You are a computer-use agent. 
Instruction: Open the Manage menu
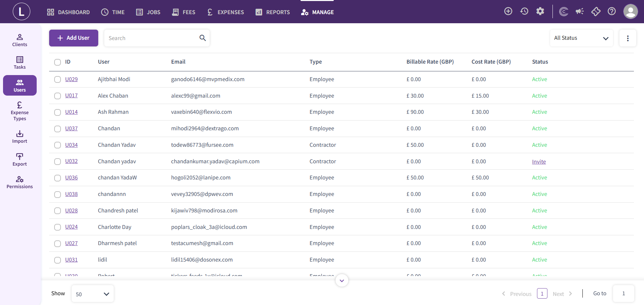click(x=317, y=12)
